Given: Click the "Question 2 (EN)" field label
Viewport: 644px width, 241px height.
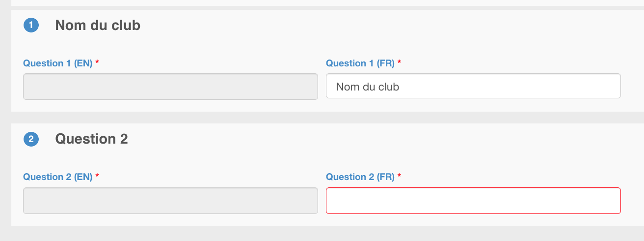Looking at the screenshot, I should click(x=58, y=177).
